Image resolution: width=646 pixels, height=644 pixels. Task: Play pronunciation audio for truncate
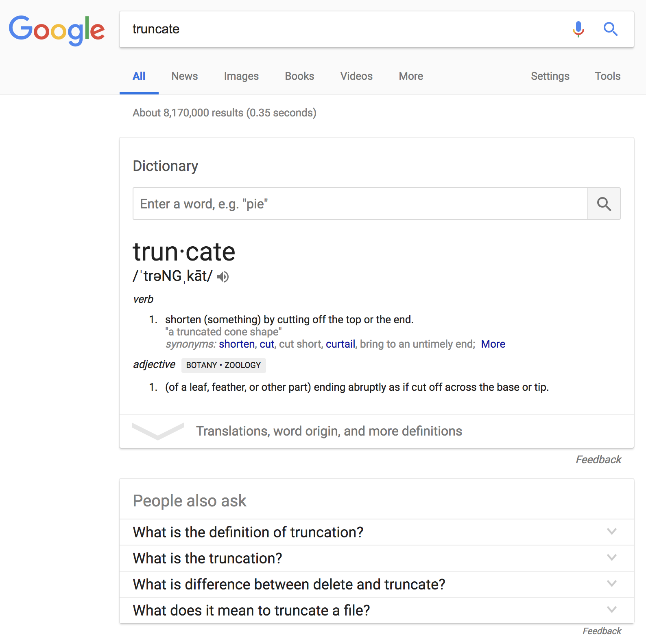pyautogui.click(x=223, y=277)
